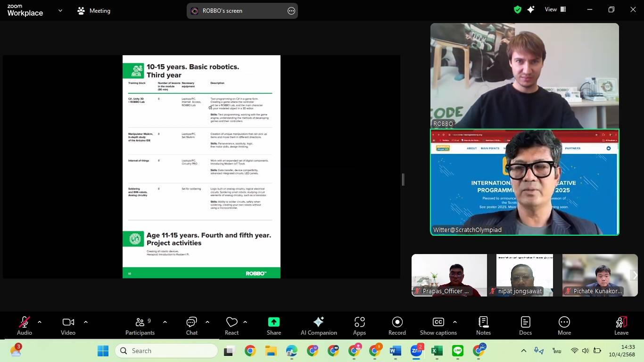Open Windows Start menu
644x362 pixels.
pyautogui.click(x=103, y=351)
